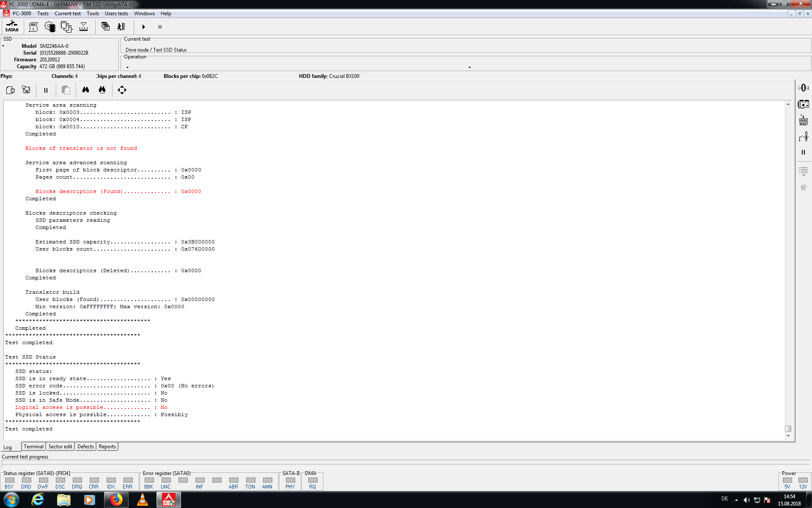Click the zero-with-arrows icon in right sidebar
Viewport: 812px width, 508px height.
pos(804,88)
